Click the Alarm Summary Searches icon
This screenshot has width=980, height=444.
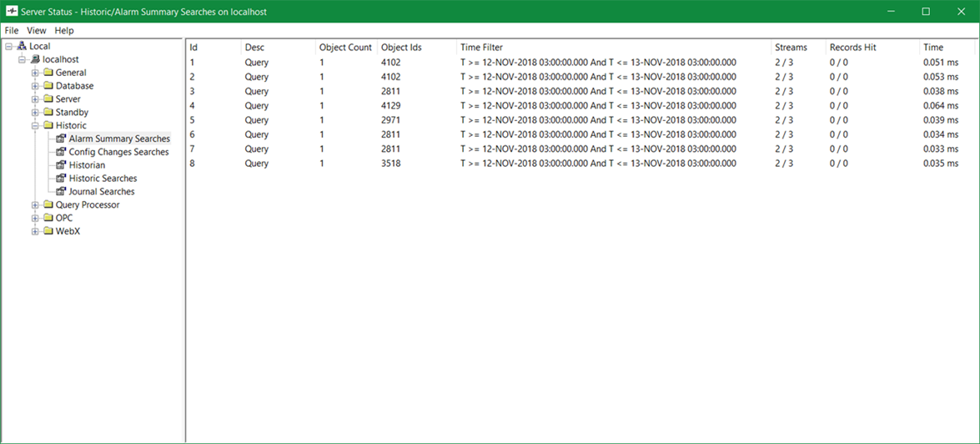(61, 139)
